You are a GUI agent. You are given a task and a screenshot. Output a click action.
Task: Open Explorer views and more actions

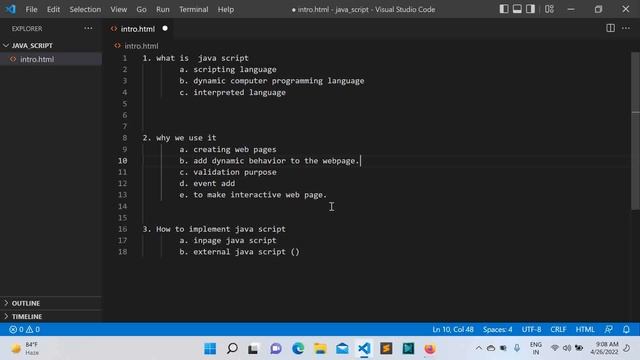click(x=88, y=29)
